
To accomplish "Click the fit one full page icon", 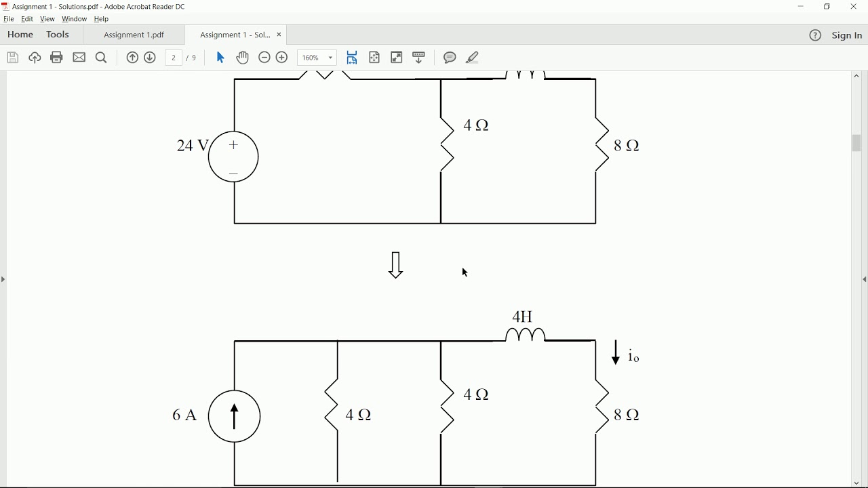I will coord(374,58).
